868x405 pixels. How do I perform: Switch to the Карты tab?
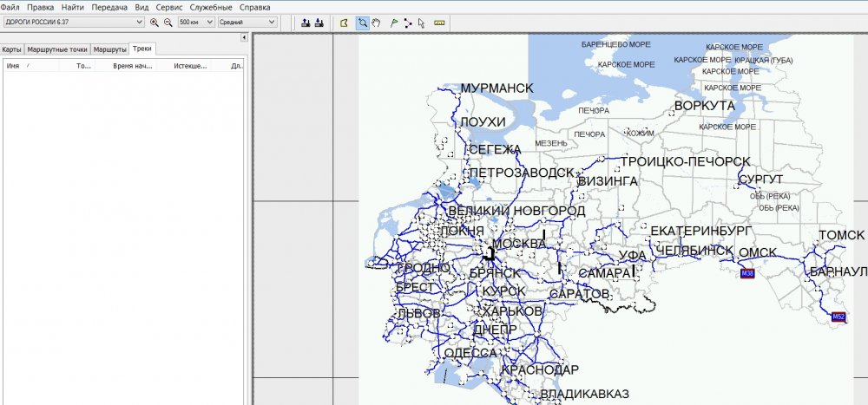point(12,49)
